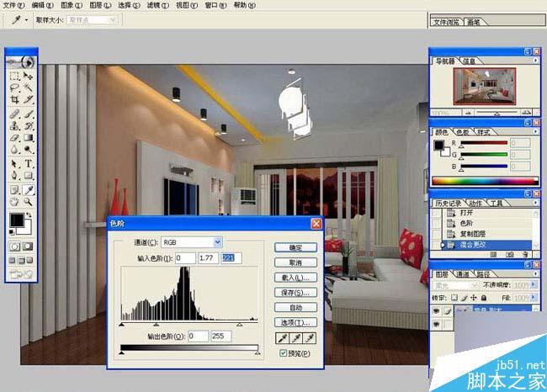547x392 pixels.
Task: Open the Color panel flyout menu arrow
Action: [535, 131]
